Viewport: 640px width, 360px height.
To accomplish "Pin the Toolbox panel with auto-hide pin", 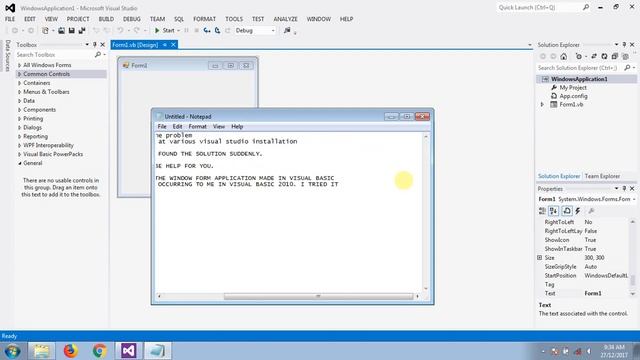I will [94, 44].
